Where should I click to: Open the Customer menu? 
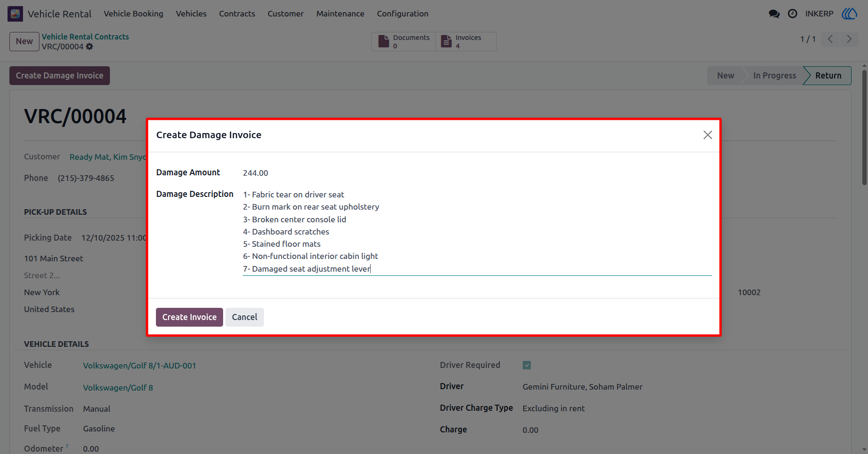pos(286,14)
